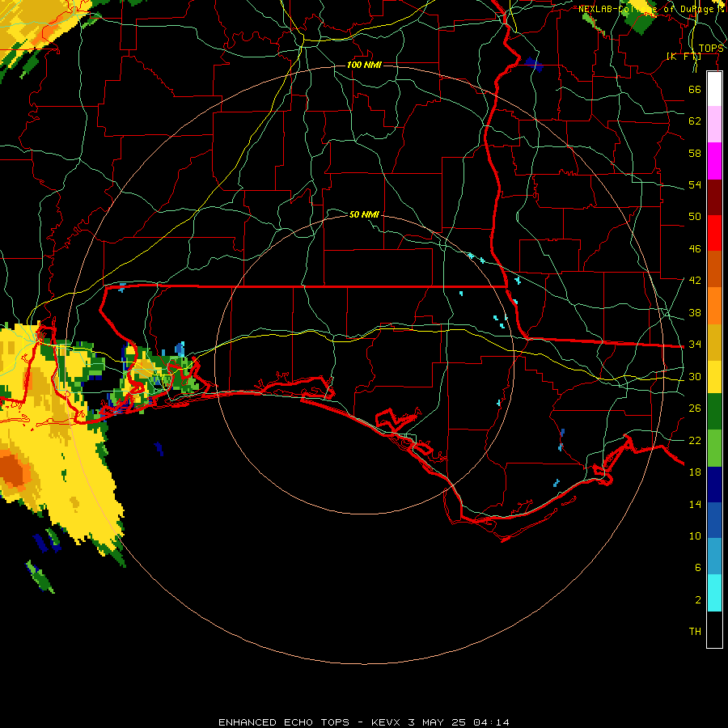Click the KEVX station identifier
The image size is (728, 728).
[385, 722]
